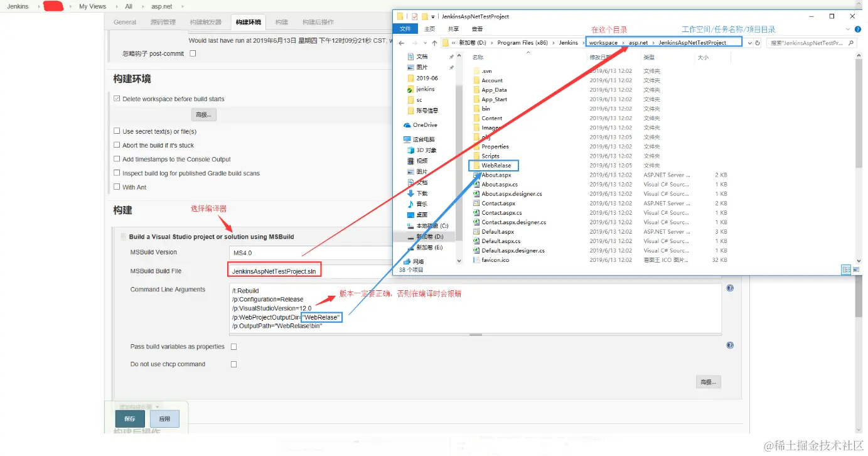Click the help icon beside Command Line Arguments
The height and width of the screenshot is (456, 868).
coord(730,288)
